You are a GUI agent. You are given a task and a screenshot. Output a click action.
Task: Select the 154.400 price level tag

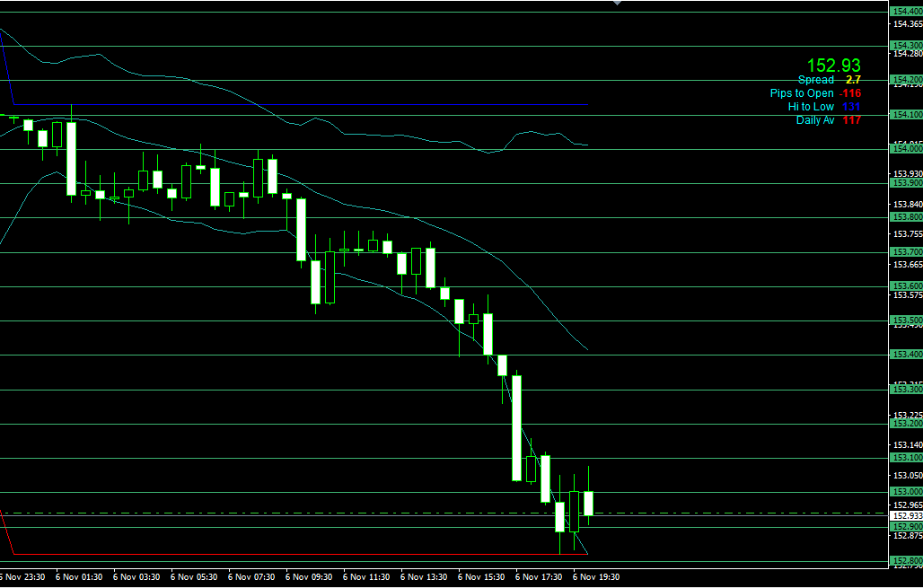pos(905,12)
